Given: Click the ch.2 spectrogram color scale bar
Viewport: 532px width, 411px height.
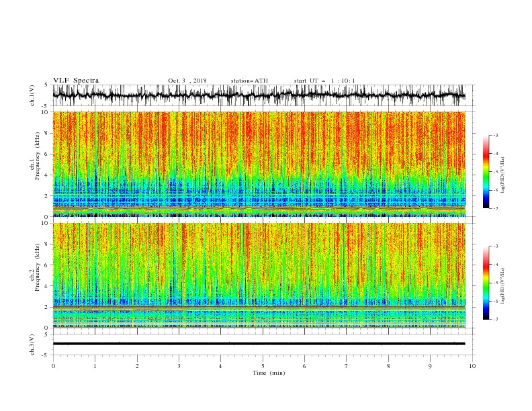Looking at the screenshot, I should pyautogui.click(x=486, y=283).
